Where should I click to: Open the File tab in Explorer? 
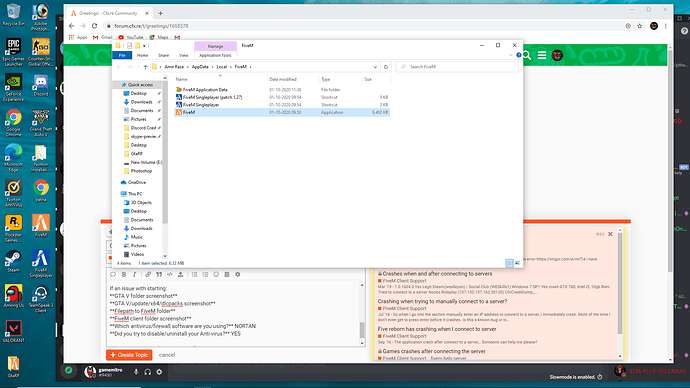click(x=122, y=55)
